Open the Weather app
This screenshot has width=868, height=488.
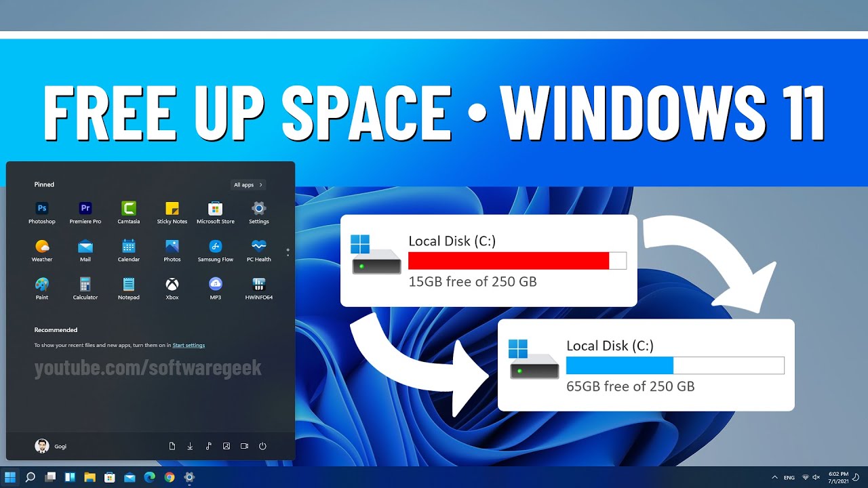tap(42, 250)
